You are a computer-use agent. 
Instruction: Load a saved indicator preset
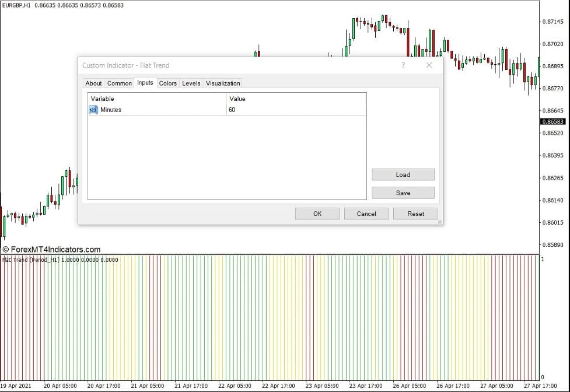click(x=403, y=174)
